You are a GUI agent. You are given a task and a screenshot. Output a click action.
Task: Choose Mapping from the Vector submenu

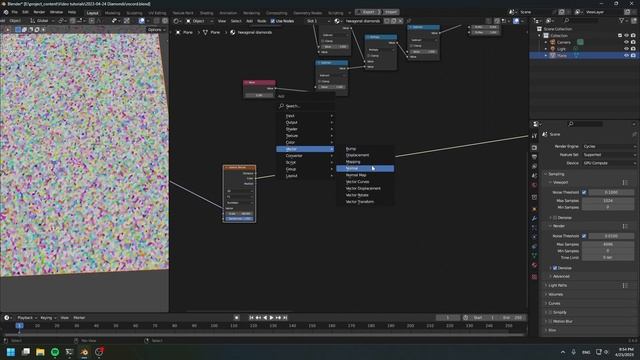(365, 162)
